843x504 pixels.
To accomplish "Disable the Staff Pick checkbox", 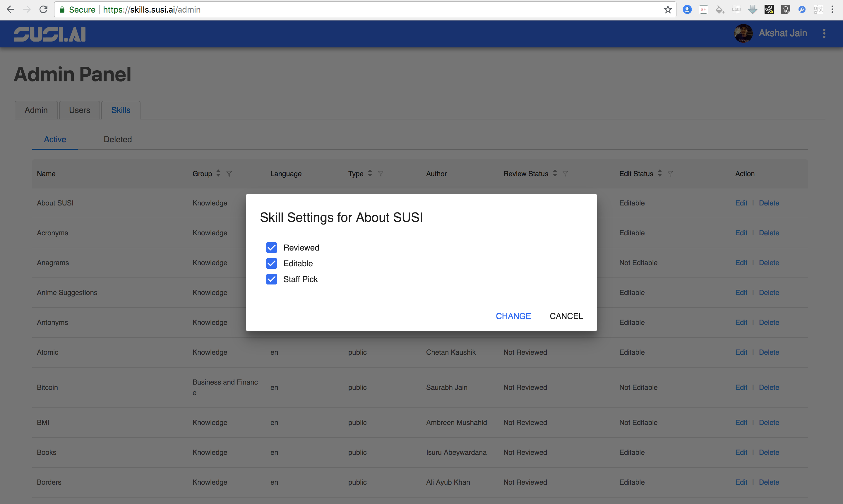I will click(271, 279).
